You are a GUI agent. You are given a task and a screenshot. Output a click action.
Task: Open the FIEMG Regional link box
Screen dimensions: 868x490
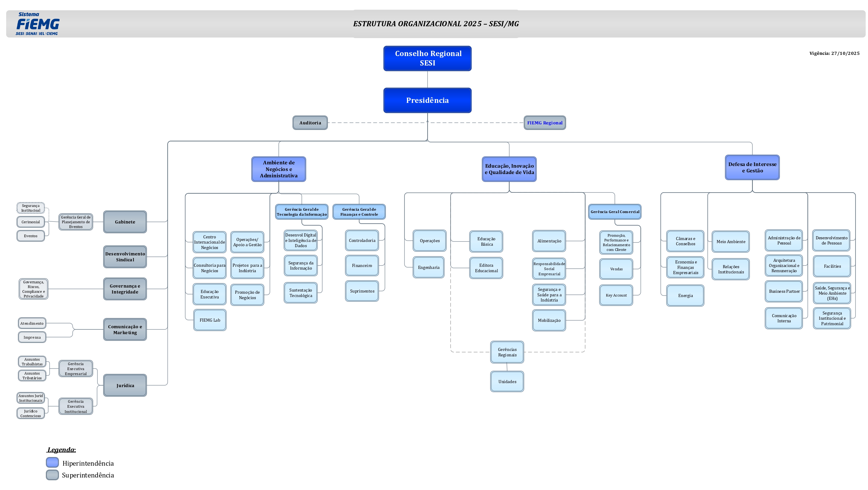[545, 123]
